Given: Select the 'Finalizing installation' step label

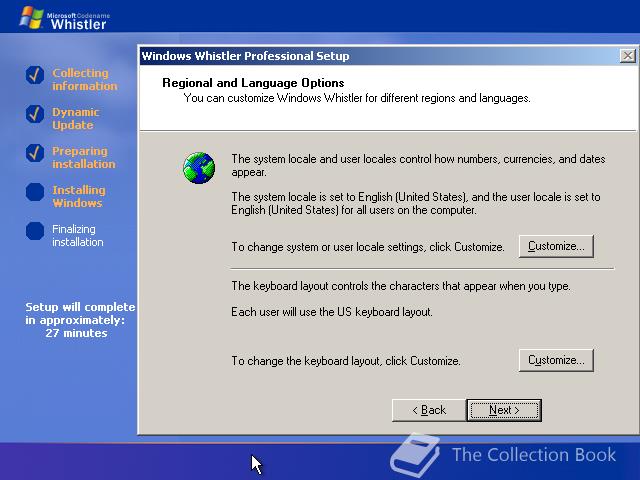Looking at the screenshot, I should pyautogui.click(x=78, y=236).
